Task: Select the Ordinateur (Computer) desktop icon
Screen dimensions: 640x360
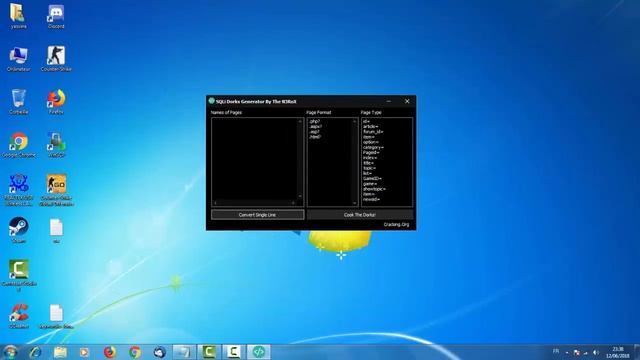Action: tap(18, 59)
